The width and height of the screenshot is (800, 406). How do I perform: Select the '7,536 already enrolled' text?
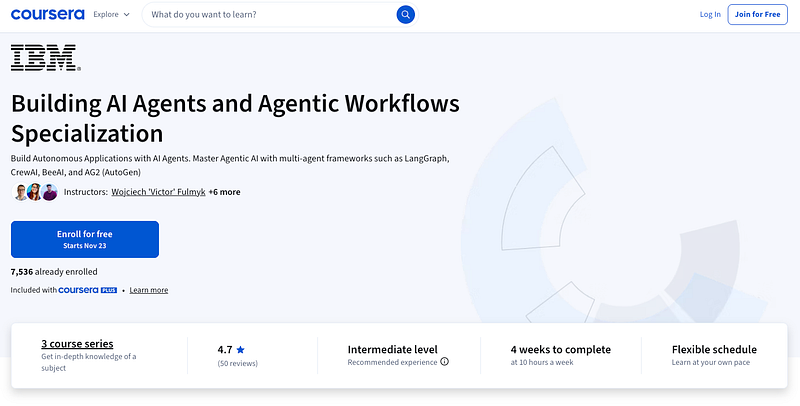54,271
